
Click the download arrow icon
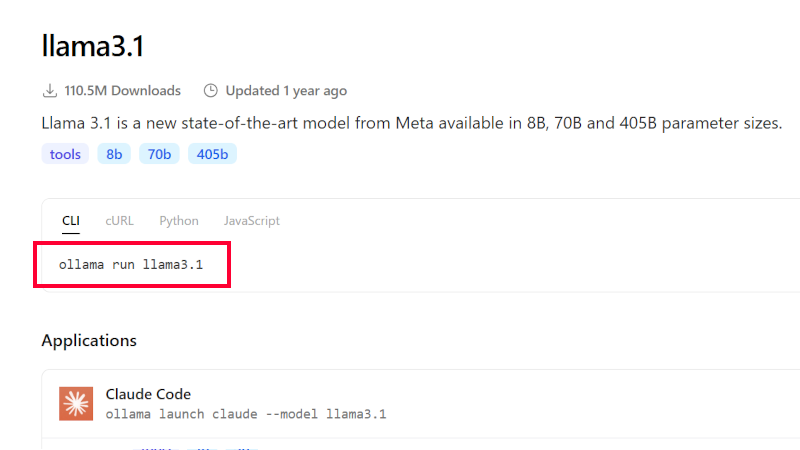50,91
